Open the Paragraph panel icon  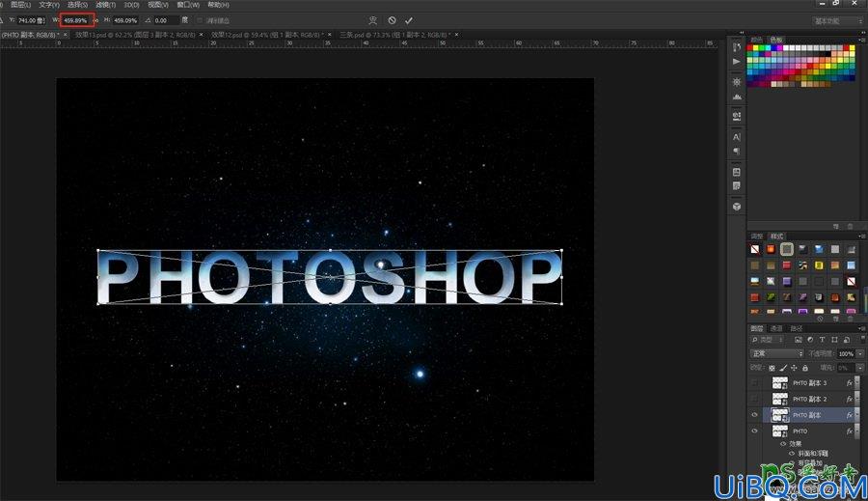point(736,151)
